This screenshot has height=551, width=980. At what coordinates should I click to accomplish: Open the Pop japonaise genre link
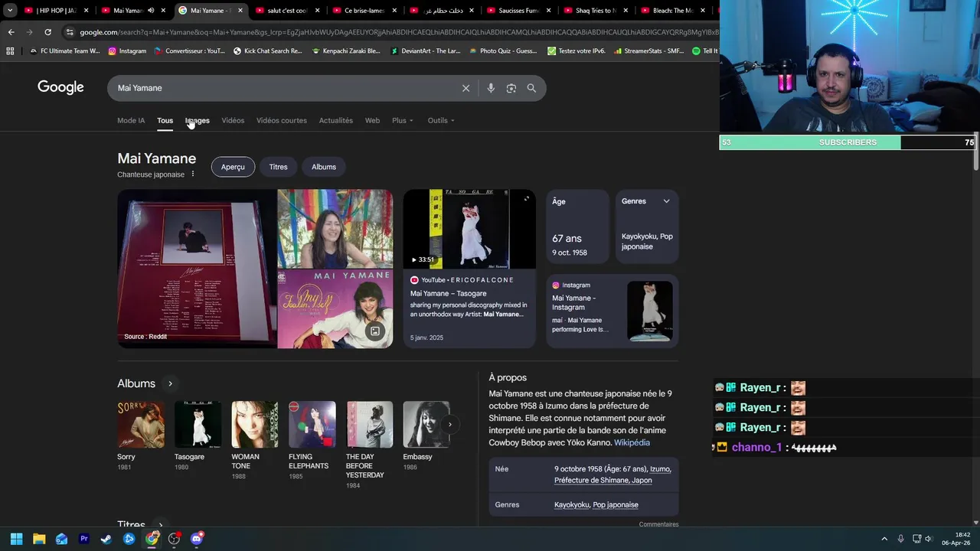[616, 504]
